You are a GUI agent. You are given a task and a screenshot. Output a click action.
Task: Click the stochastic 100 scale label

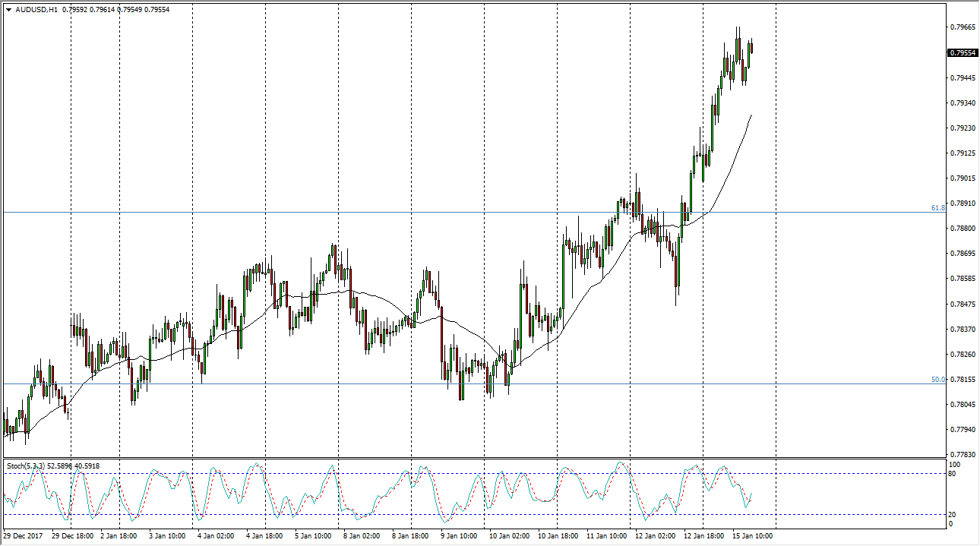(x=956, y=464)
